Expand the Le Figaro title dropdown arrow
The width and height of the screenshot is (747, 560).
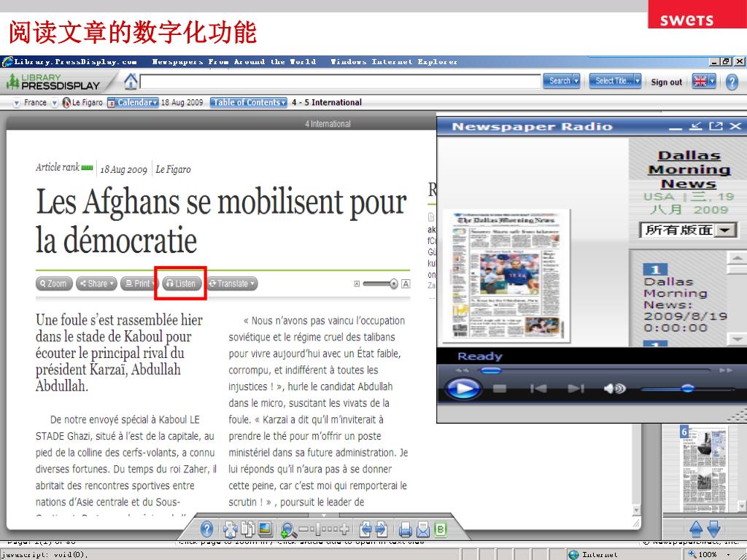55,102
